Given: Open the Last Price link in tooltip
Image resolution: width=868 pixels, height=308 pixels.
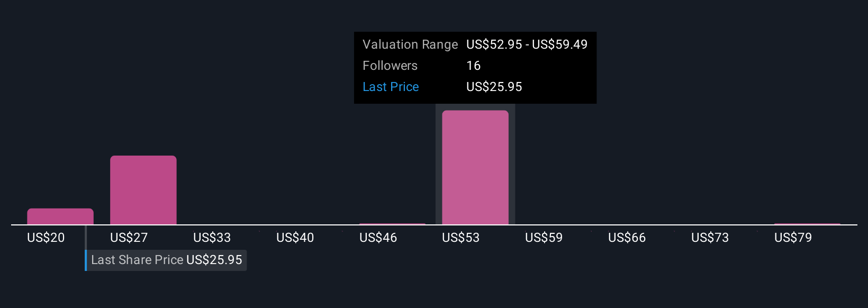Looking at the screenshot, I should coord(391,87).
